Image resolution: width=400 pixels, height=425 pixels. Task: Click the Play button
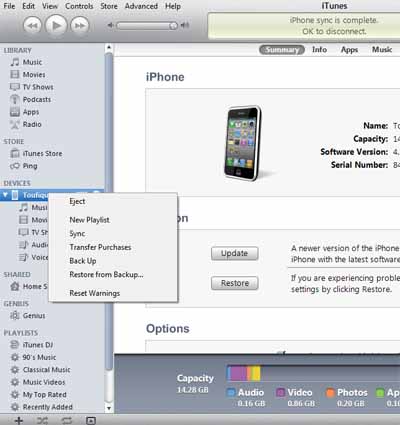(x=56, y=25)
